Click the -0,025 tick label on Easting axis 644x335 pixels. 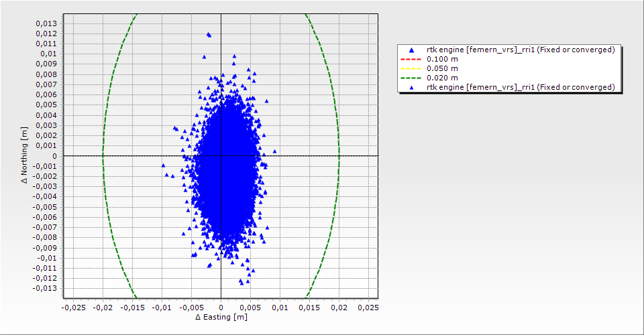click(x=73, y=308)
